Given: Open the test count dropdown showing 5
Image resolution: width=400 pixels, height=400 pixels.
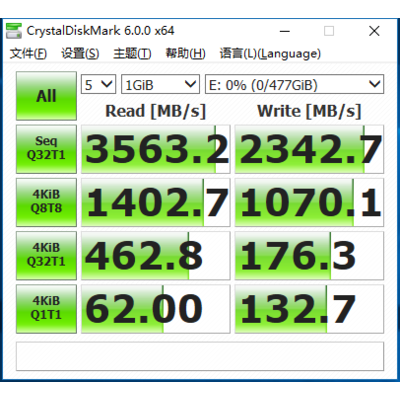Looking at the screenshot, I should [98, 84].
